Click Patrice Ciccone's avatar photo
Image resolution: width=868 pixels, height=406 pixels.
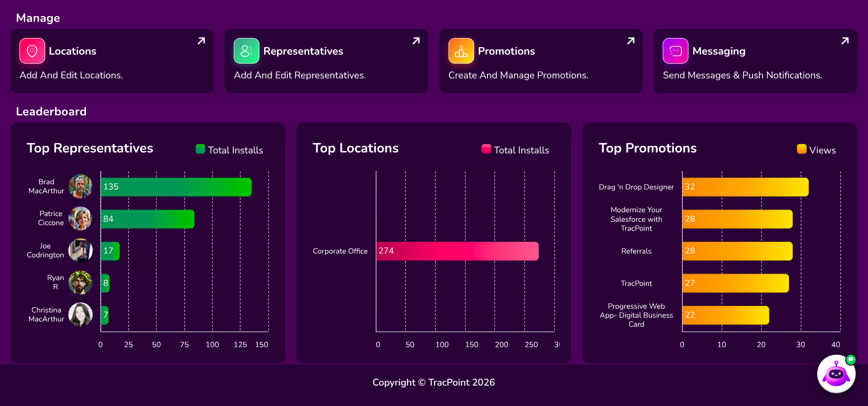[x=80, y=218]
